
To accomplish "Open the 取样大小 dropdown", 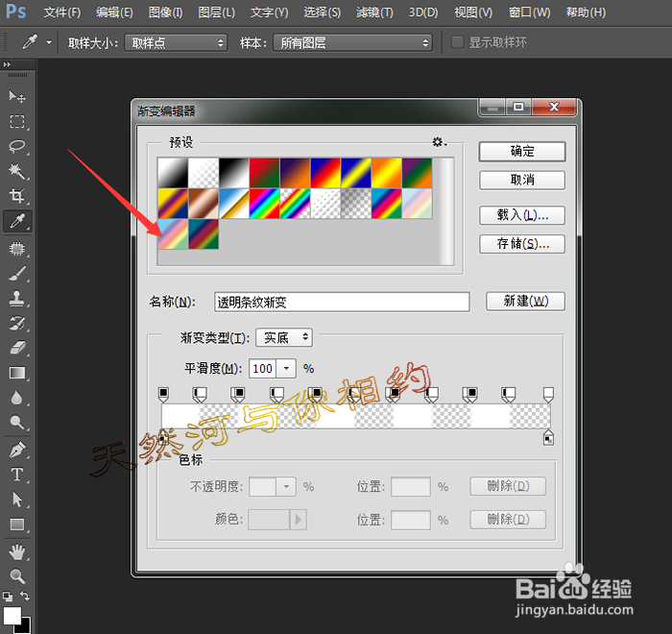I will click(x=176, y=43).
